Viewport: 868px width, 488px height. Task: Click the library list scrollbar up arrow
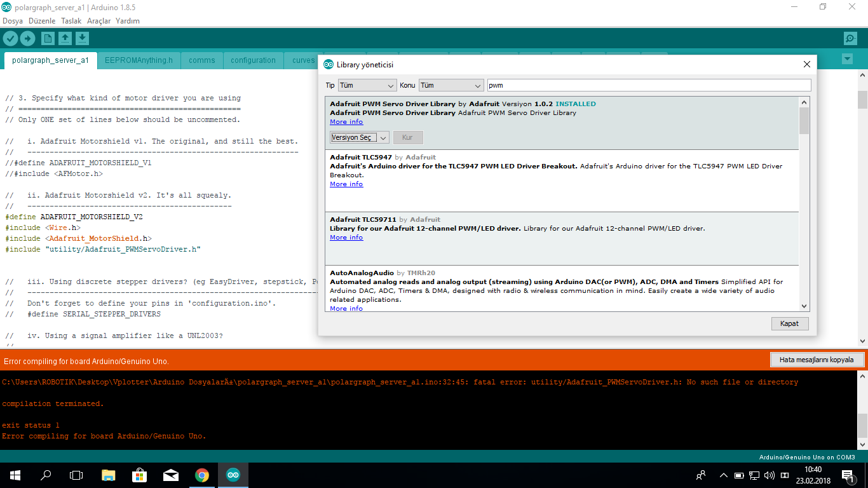pos(804,102)
